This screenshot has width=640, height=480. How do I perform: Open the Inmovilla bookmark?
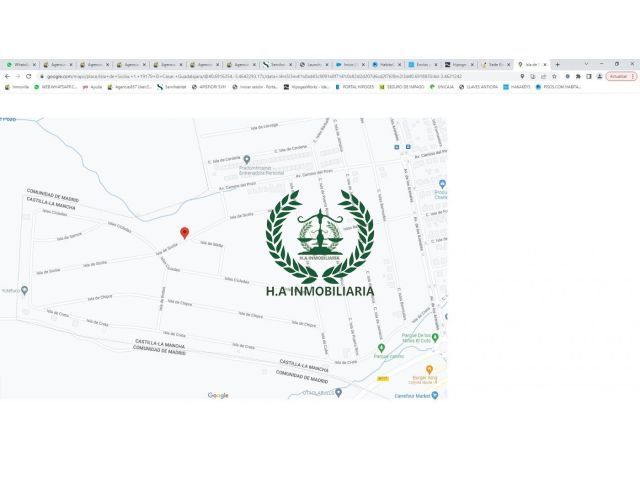(17, 87)
